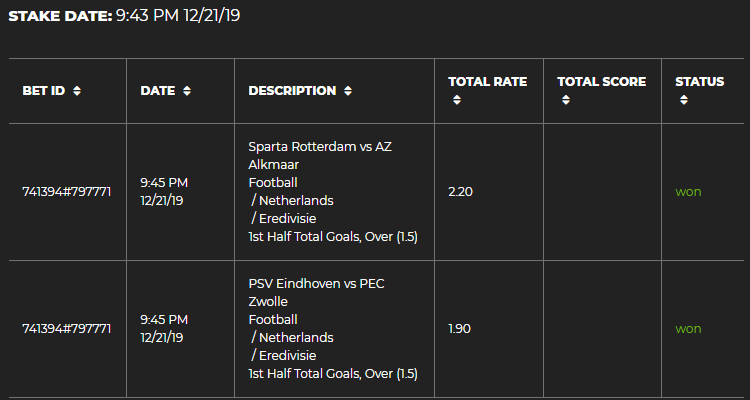Click the STATUS header label
The height and width of the screenshot is (400, 750).
[x=700, y=82]
